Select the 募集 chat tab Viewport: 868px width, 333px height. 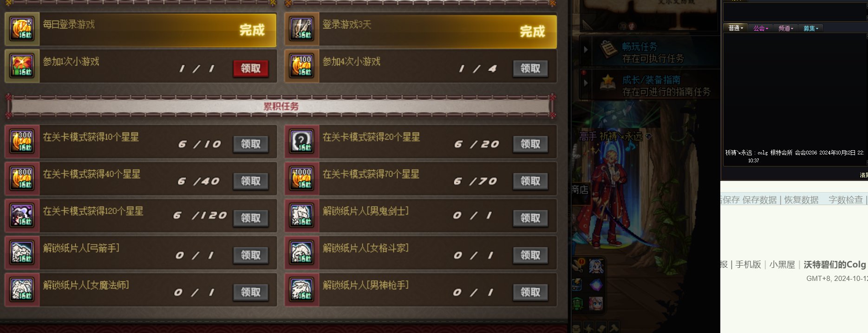(811, 28)
